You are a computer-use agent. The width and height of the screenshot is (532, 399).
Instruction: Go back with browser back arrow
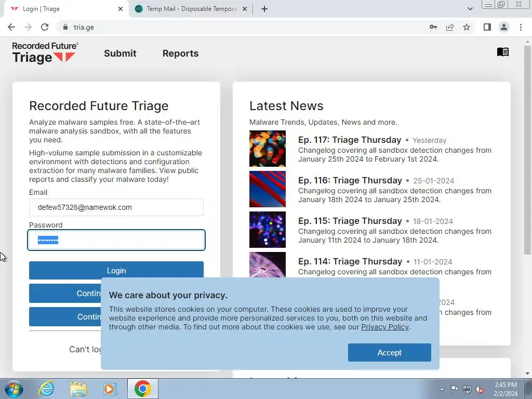click(11, 27)
